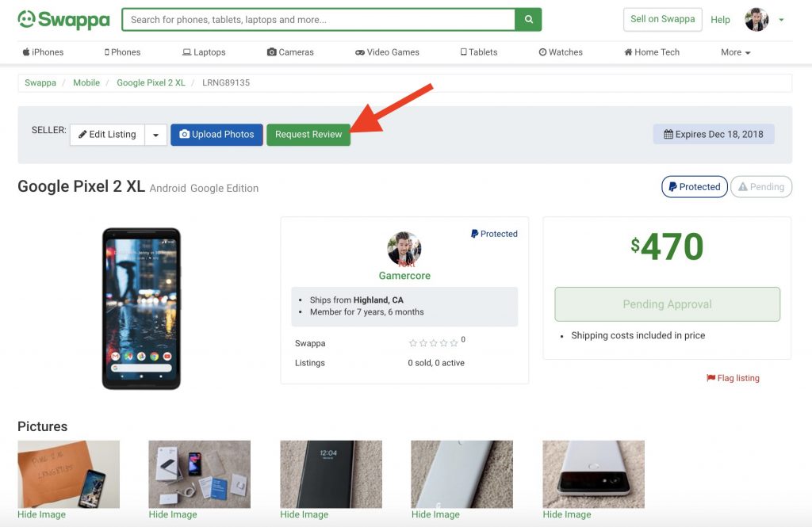Click the Google Pixel 2 XL heading

click(x=82, y=186)
